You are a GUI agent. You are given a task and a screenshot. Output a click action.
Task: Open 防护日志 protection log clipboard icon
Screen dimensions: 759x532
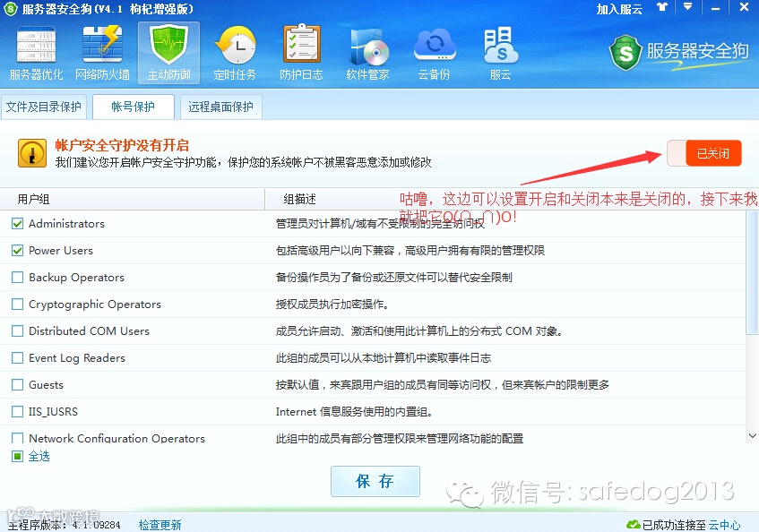(301, 52)
